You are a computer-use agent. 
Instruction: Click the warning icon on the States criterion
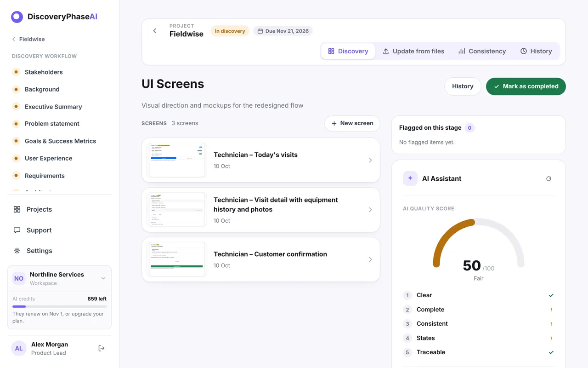[551, 338]
